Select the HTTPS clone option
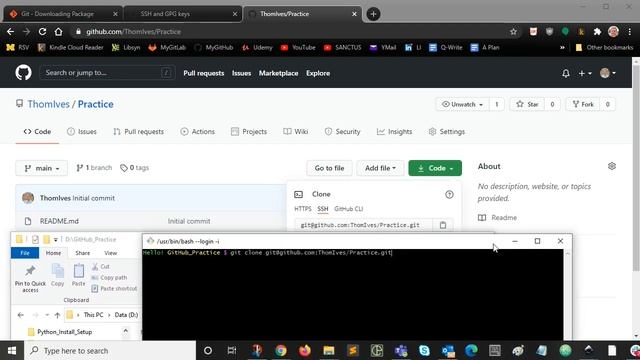This screenshot has height=360, width=640. point(302,209)
